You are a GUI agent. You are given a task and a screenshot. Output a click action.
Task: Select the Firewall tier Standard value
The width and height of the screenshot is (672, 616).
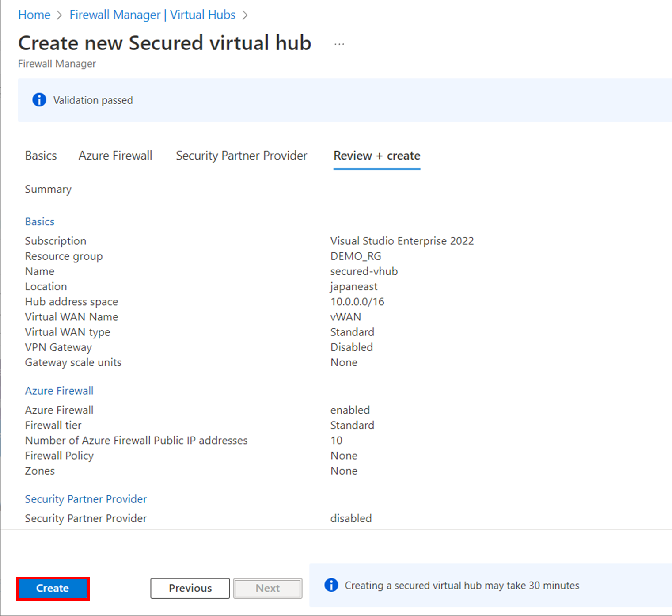coord(352,425)
